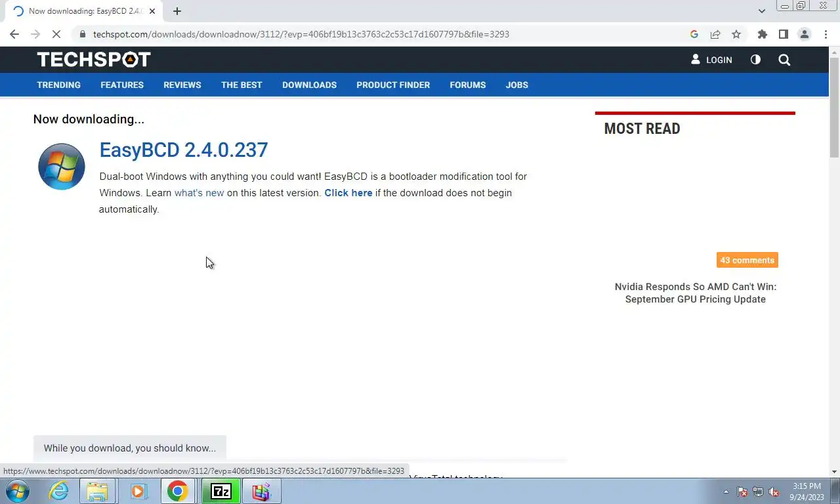
Task: Open the Nvidia Responds So AMD article link
Action: point(696,293)
